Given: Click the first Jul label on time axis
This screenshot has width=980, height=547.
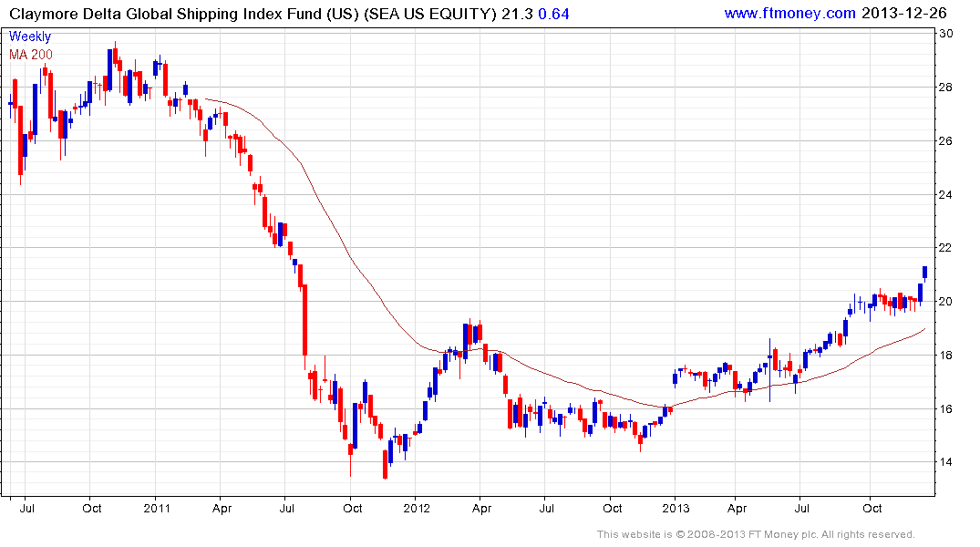Looking at the screenshot, I should point(26,508).
